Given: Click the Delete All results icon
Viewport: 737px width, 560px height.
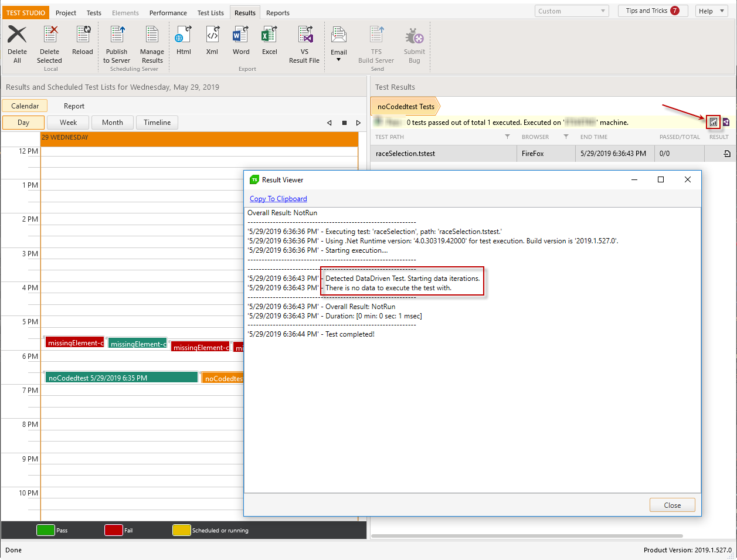Looking at the screenshot, I should tap(17, 35).
